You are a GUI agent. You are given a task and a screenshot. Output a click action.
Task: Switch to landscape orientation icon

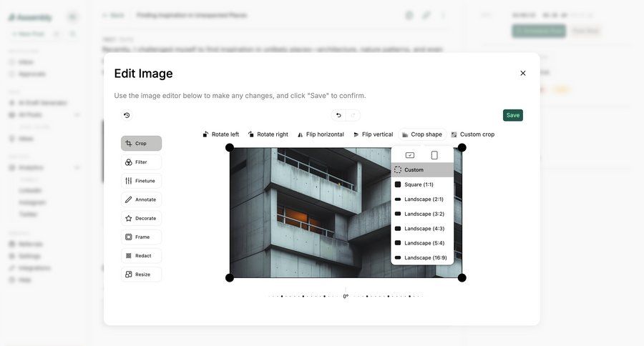coord(410,155)
